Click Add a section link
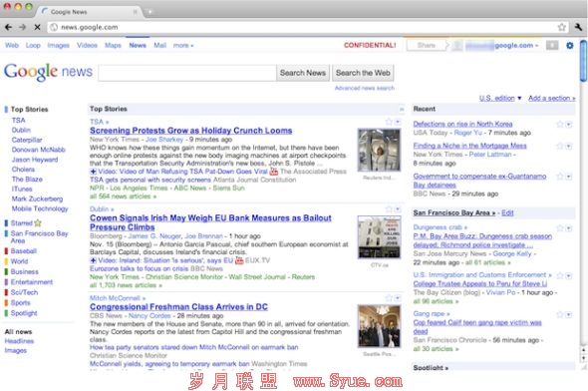Viewport: 588px width, 391px height. [x=552, y=98]
